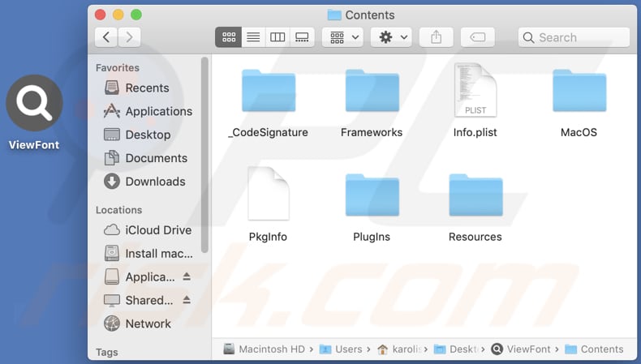Screen dimensions: 641x364
Task: Select the Frameworks folder icon
Action: tap(372, 90)
